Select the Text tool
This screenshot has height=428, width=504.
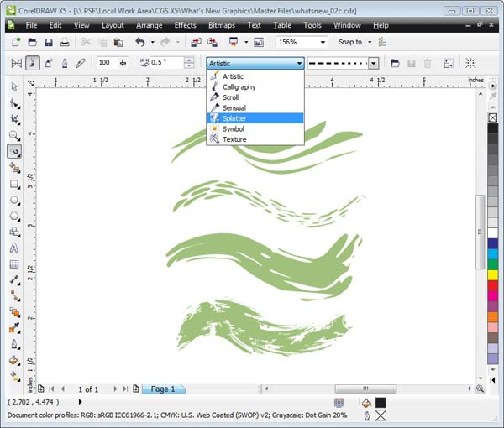pos(14,248)
